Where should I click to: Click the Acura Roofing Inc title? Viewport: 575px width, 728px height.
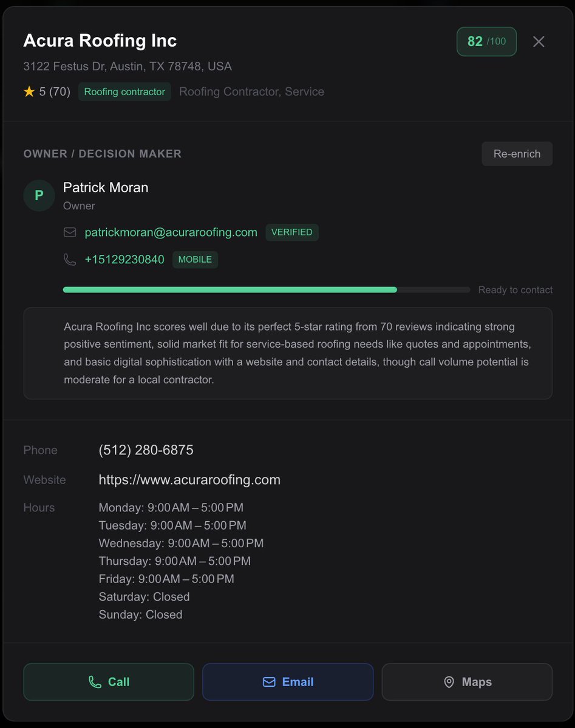[x=100, y=41]
